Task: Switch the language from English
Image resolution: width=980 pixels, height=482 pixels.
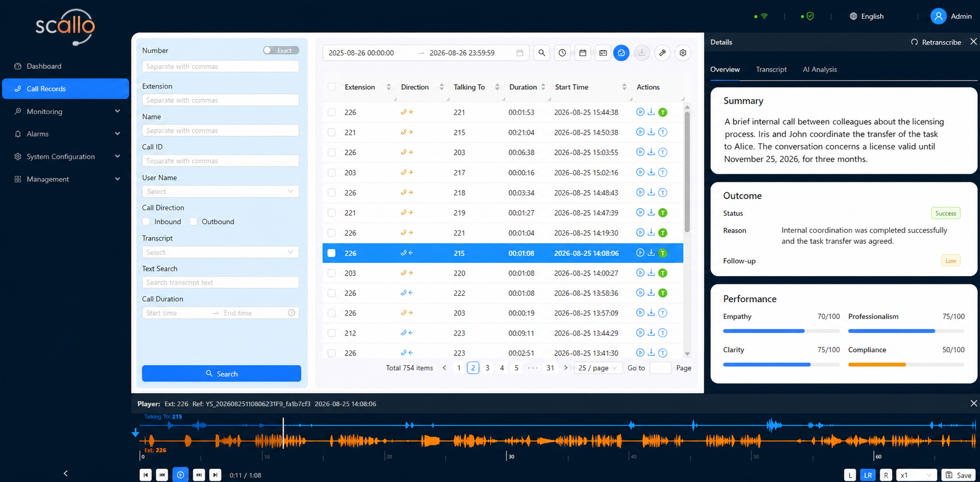Action: (867, 16)
